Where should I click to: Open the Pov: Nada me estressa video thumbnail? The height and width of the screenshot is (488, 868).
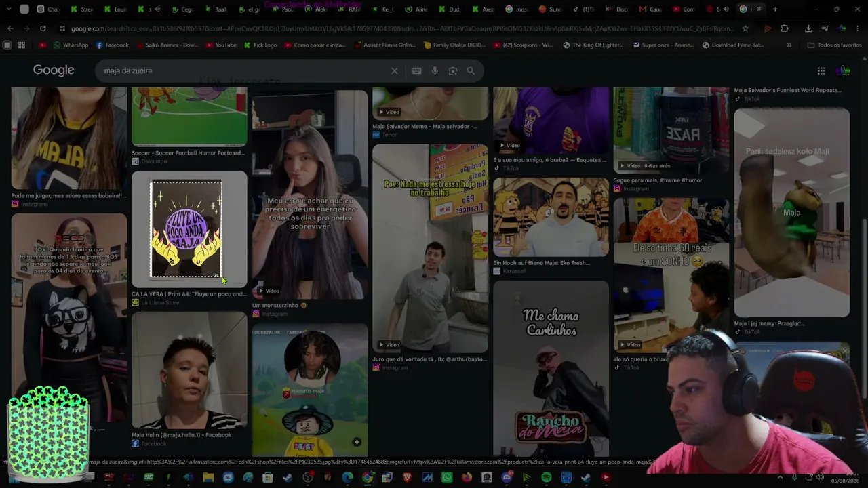430,248
